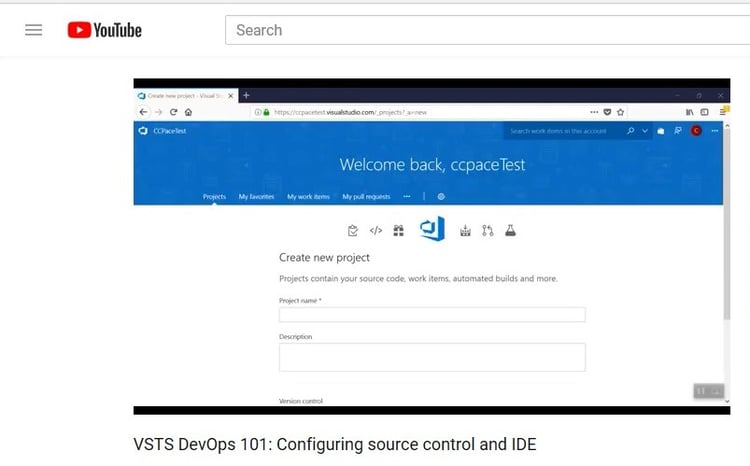
Task: Click the 'Create new project' heading text
Action: [324, 257]
